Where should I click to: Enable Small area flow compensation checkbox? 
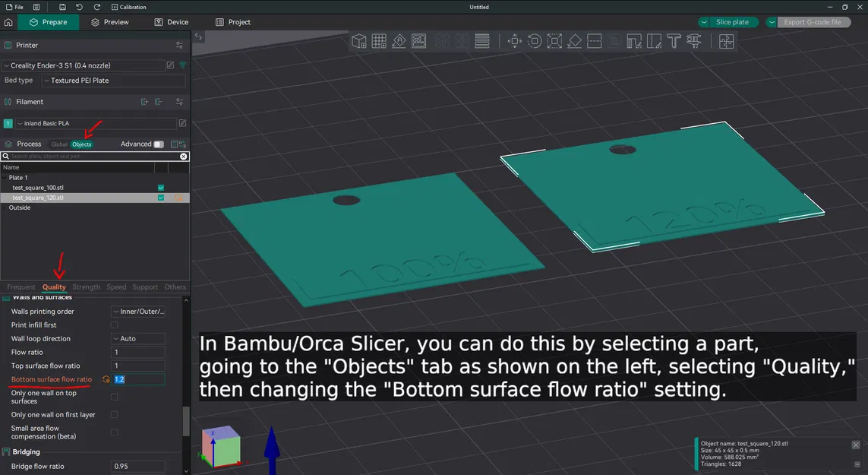click(x=114, y=432)
